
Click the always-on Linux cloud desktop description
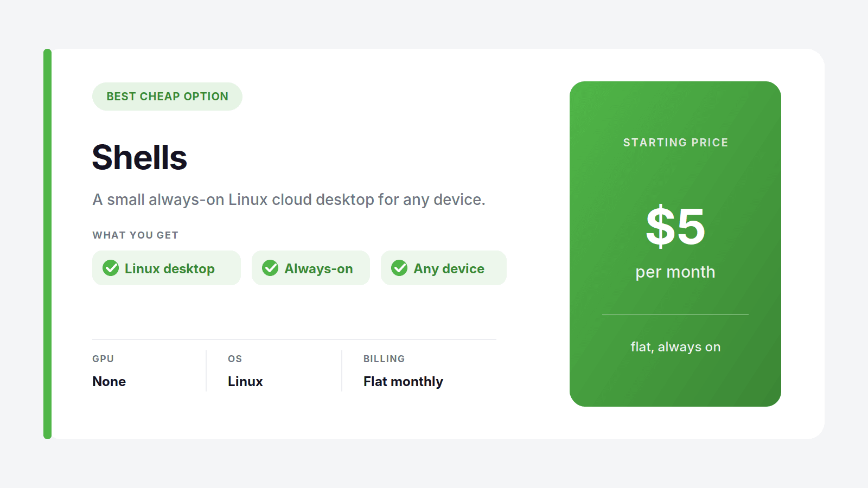(289, 200)
